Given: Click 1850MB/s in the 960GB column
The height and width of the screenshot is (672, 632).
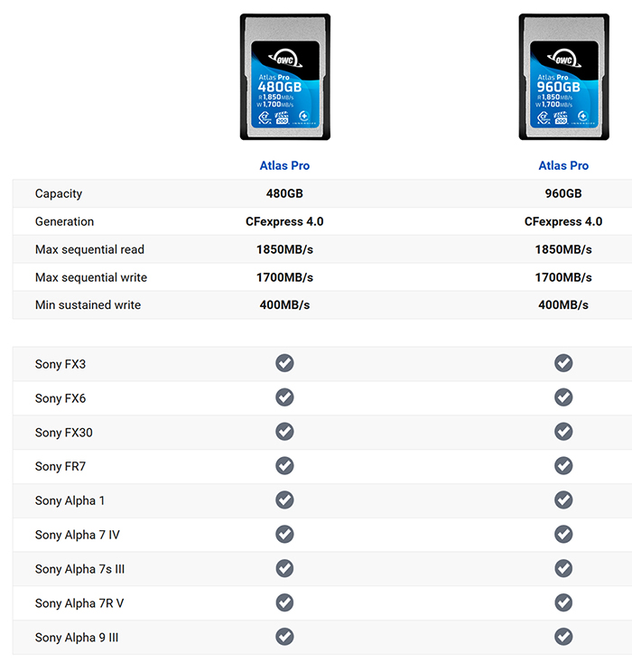Looking at the screenshot, I should coord(563,249).
